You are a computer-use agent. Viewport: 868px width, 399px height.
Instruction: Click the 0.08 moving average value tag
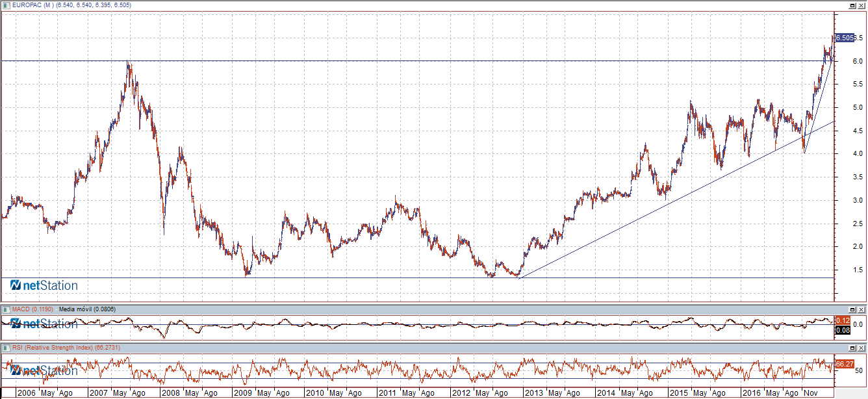(x=842, y=330)
